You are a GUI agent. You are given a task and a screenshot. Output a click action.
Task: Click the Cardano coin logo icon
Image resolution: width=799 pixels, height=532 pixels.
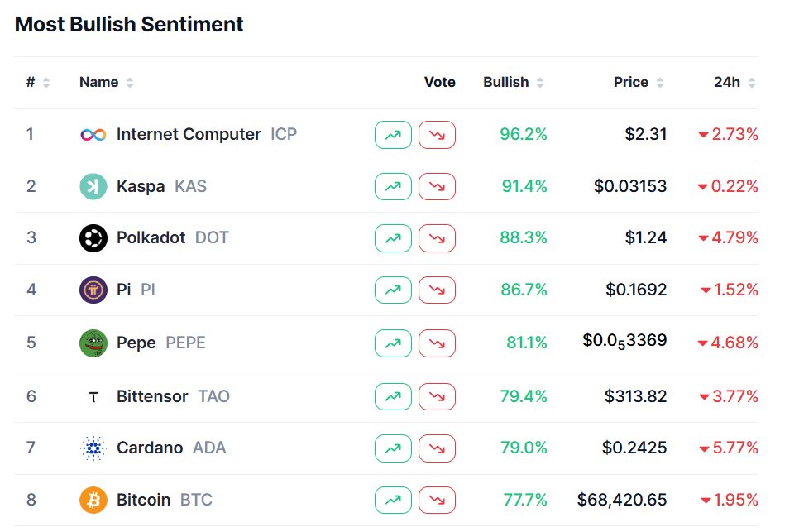tap(93, 448)
